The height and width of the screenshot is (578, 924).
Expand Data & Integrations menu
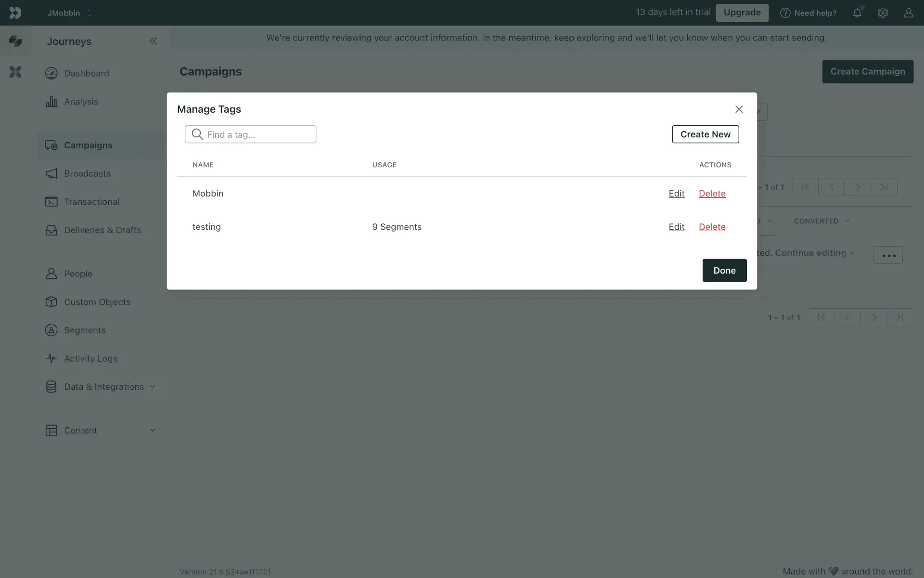(153, 387)
